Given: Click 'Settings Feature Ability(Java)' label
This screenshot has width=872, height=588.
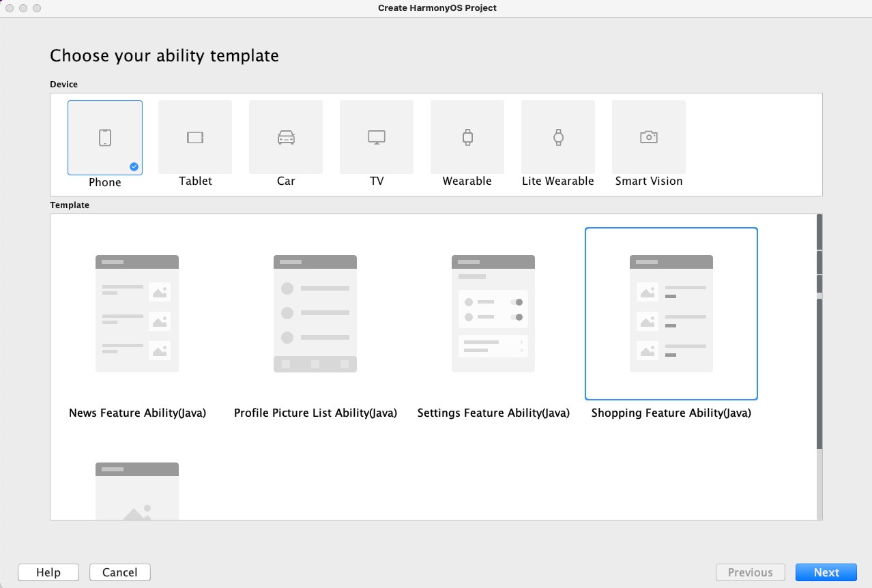Looking at the screenshot, I should tap(493, 413).
